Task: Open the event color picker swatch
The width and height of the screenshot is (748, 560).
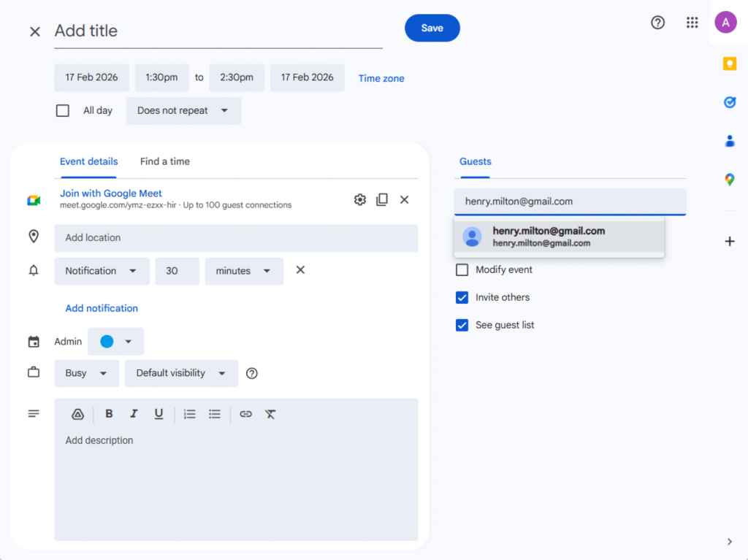Action: [x=115, y=342]
